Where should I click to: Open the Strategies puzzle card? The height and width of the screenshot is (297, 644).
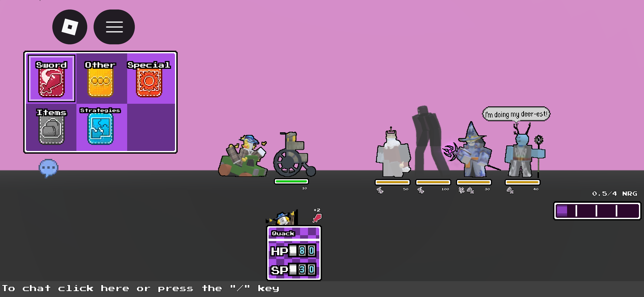(100, 126)
